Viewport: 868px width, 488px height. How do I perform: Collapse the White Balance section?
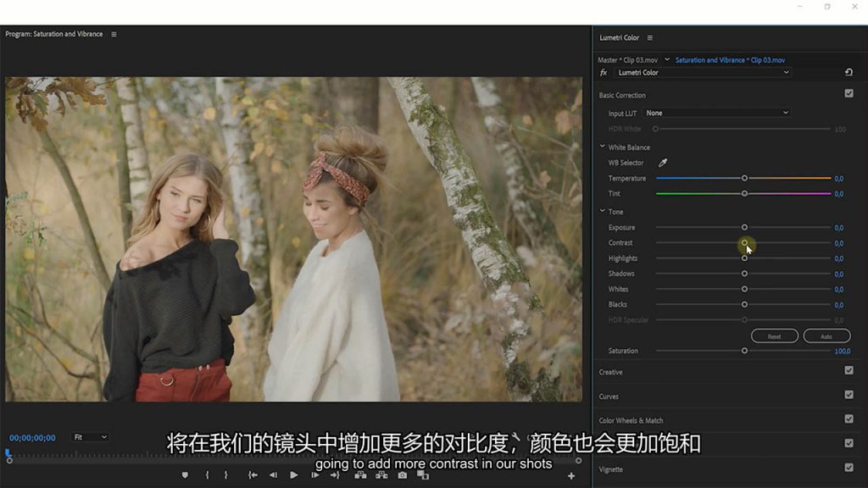602,147
